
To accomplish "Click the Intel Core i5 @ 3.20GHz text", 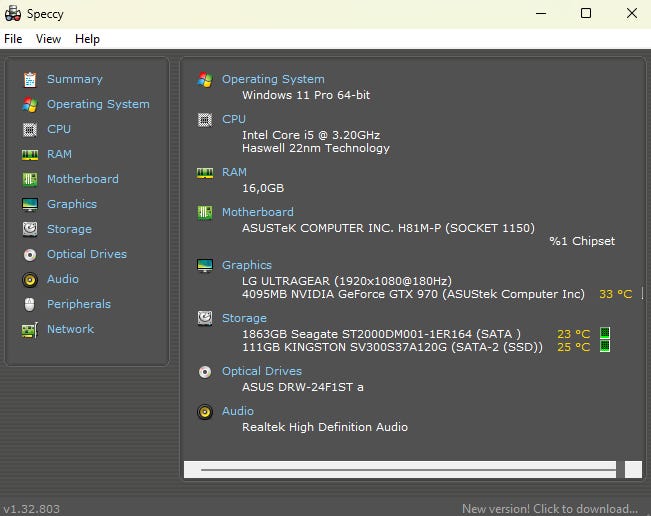I will click(x=311, y=135).
